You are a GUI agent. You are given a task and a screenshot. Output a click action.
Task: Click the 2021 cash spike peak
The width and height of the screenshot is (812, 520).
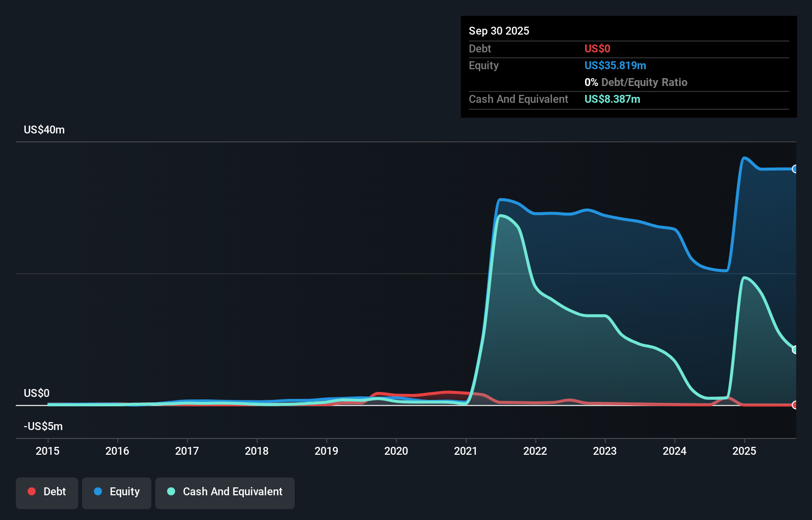[x=502, y=215]
